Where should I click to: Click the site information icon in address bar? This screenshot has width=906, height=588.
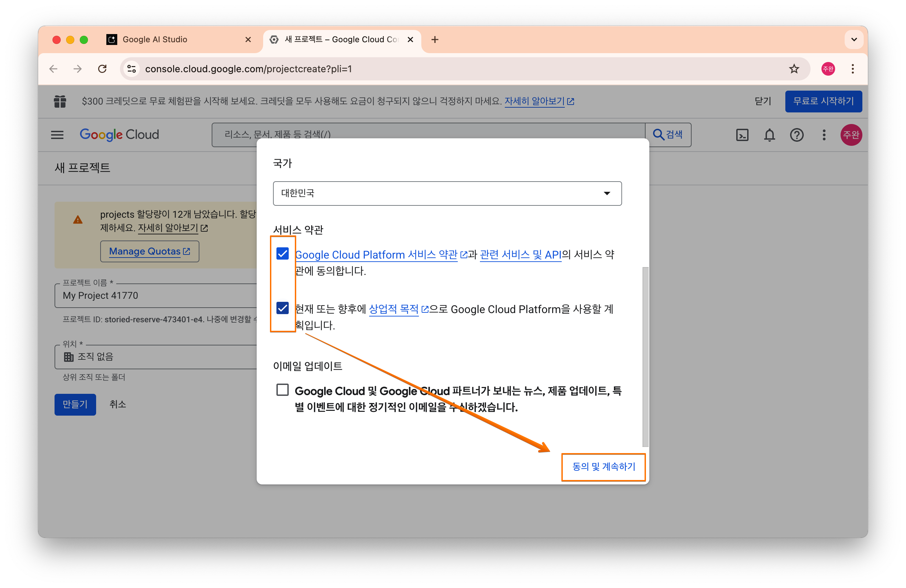(x=132, y=69)
